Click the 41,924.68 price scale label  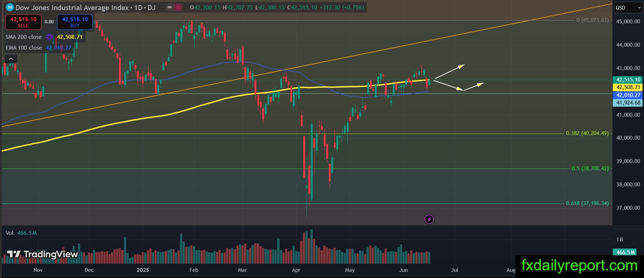click(628, 103)
